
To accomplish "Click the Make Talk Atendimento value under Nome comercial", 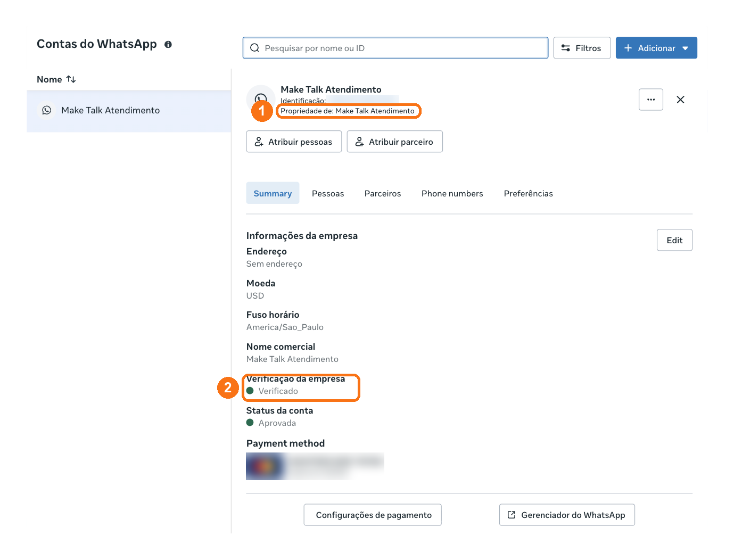I will [x=292, y=359].
